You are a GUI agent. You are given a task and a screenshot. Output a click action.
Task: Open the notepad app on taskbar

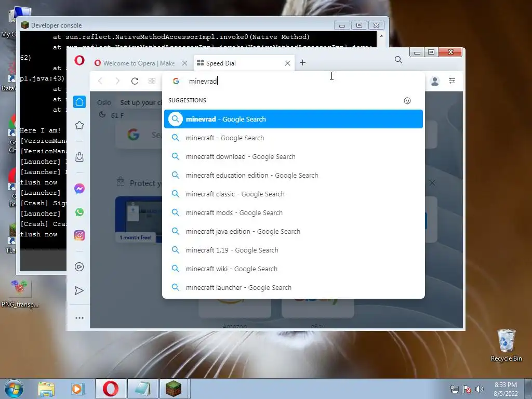[142, 389]
